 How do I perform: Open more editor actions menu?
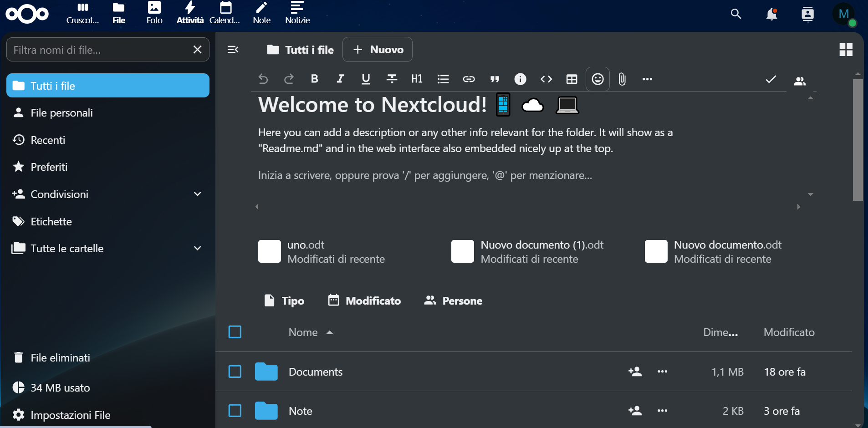point(647,79)
